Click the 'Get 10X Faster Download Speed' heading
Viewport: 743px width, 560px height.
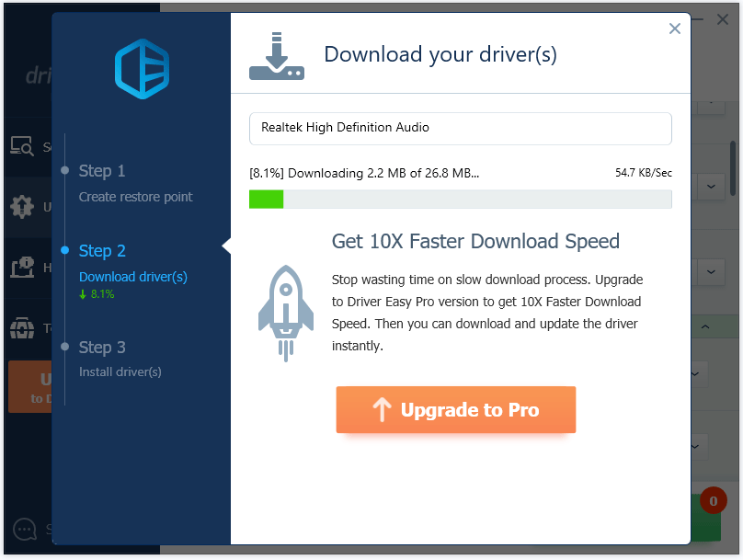coord(475,241)
